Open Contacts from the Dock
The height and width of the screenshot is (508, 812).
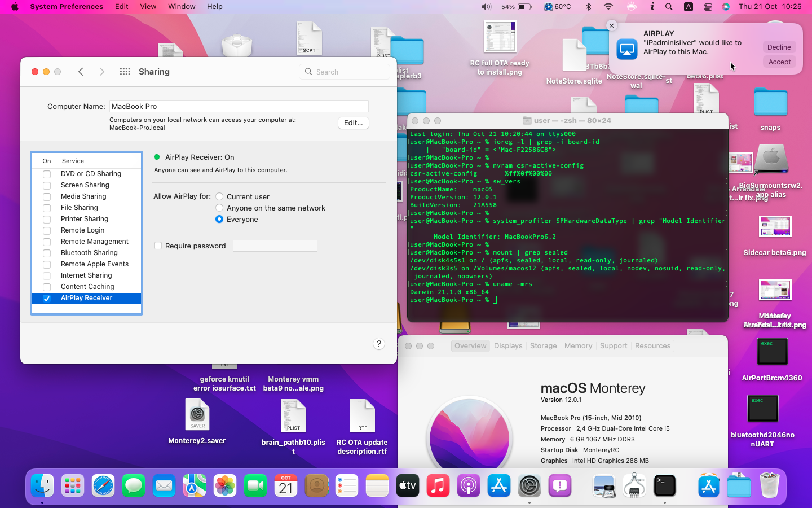click(316, 485)
